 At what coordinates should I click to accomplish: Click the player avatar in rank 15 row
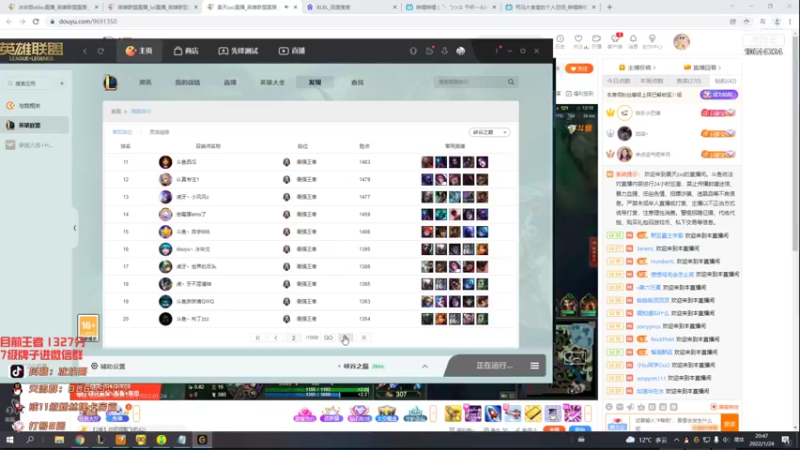(165, 232)
